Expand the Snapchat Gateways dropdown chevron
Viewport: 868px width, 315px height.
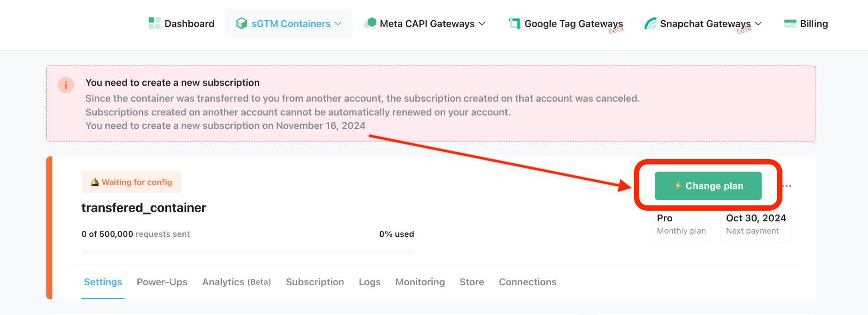coord(758,24)
